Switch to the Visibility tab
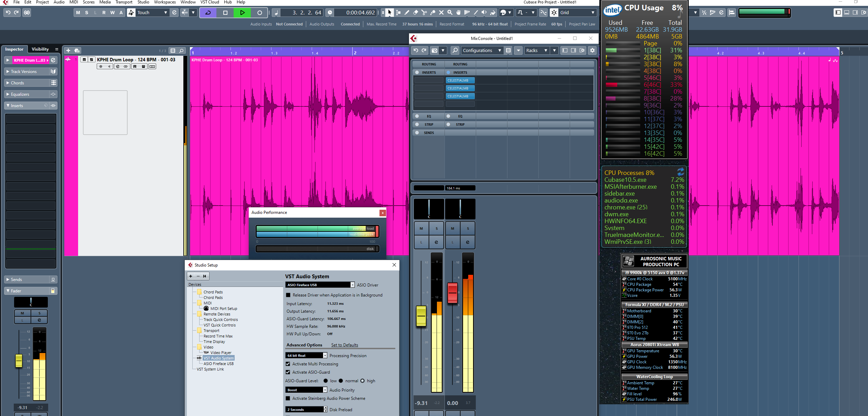The width and height of the screenshot is (868, 416). point(40,49)
